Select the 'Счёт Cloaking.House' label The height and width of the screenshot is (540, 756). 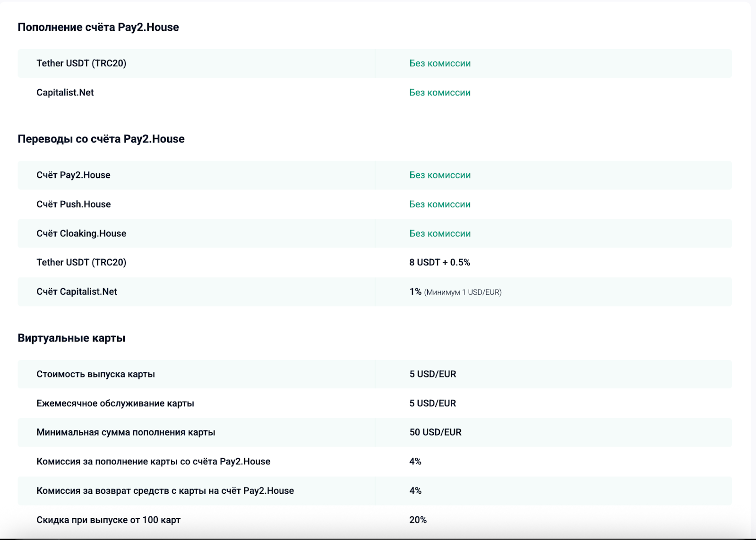point(81,233)
